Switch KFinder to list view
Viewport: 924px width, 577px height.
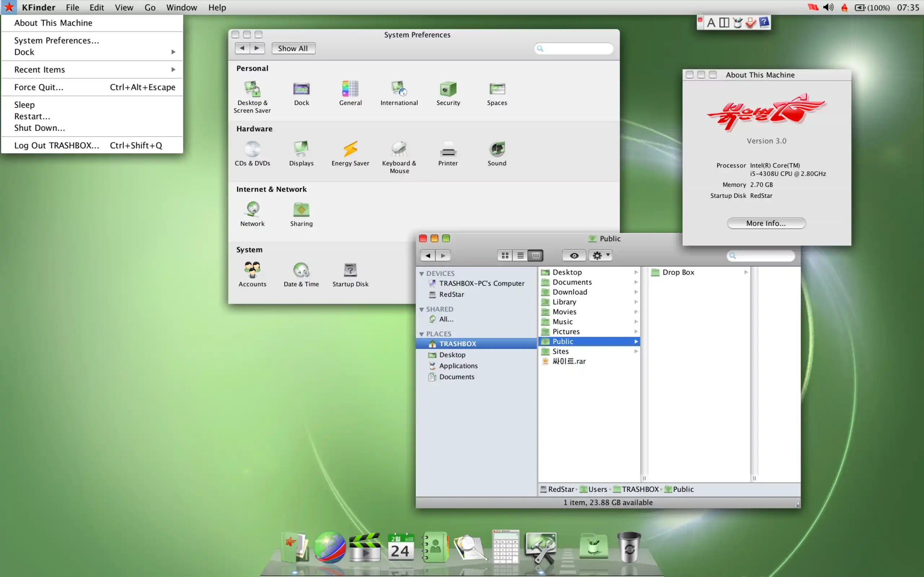tap(520, 256)
